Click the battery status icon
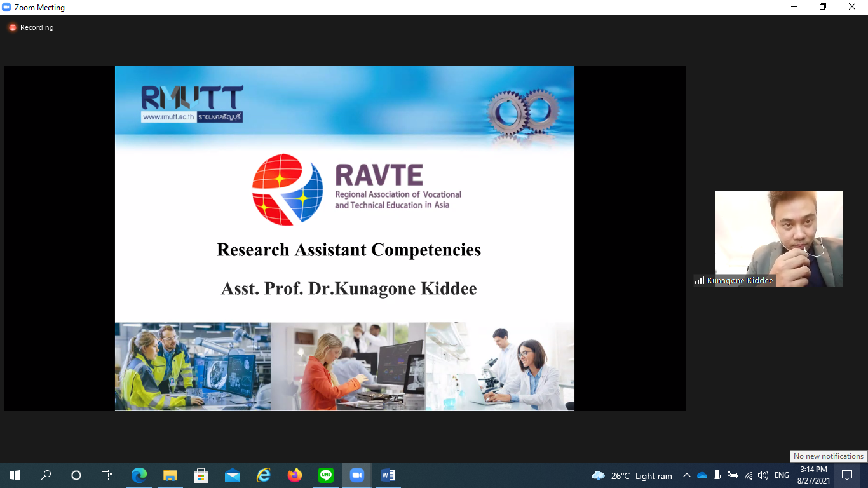 (733, 475)
